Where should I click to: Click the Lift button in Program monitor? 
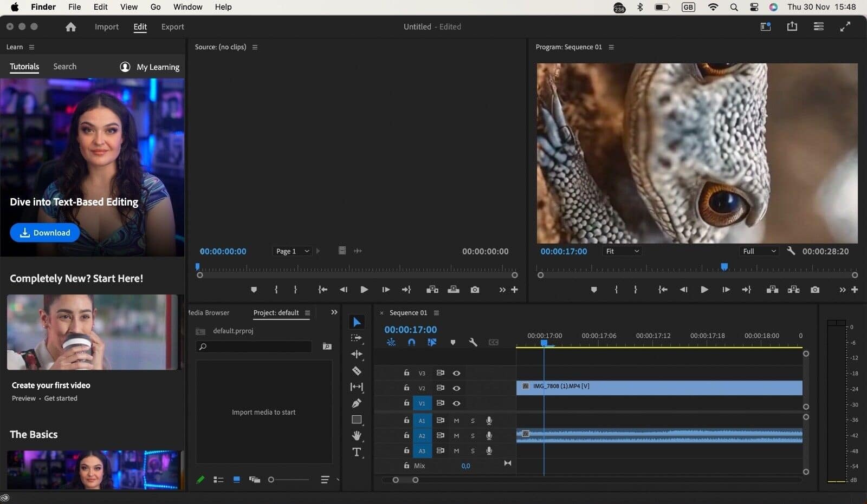coord(773,290)
